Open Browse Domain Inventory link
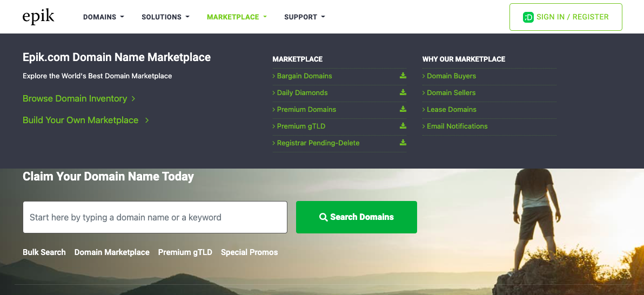This screenshot has height=295, width=644. click(x=79, y=99)
